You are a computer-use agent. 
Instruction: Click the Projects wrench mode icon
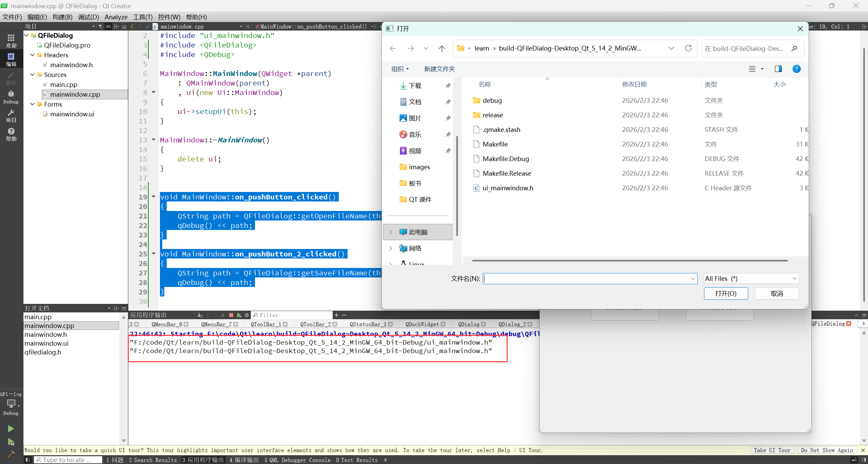tap(11, 115)
